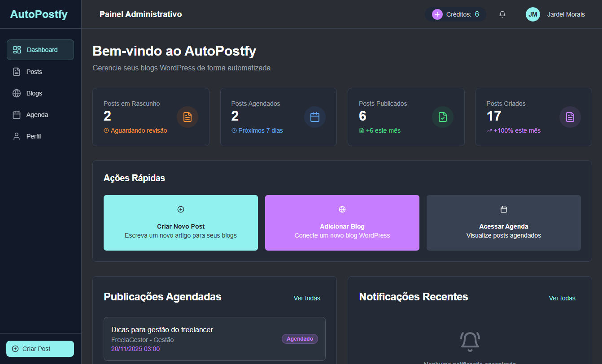Viewport: 602px width, 364px height.
Task: Click Ver todas for Publicações Agendadas
Action: 307,298
